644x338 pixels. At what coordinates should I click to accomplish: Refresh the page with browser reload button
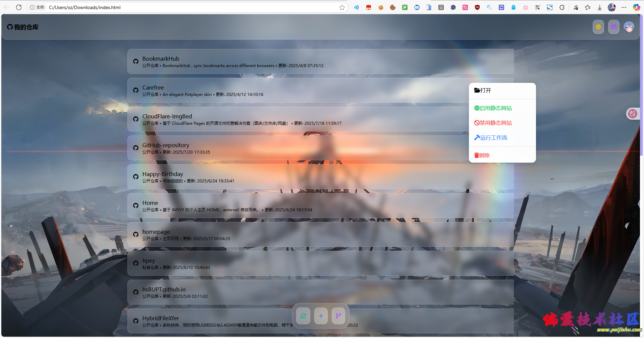[x=19, y=7]
